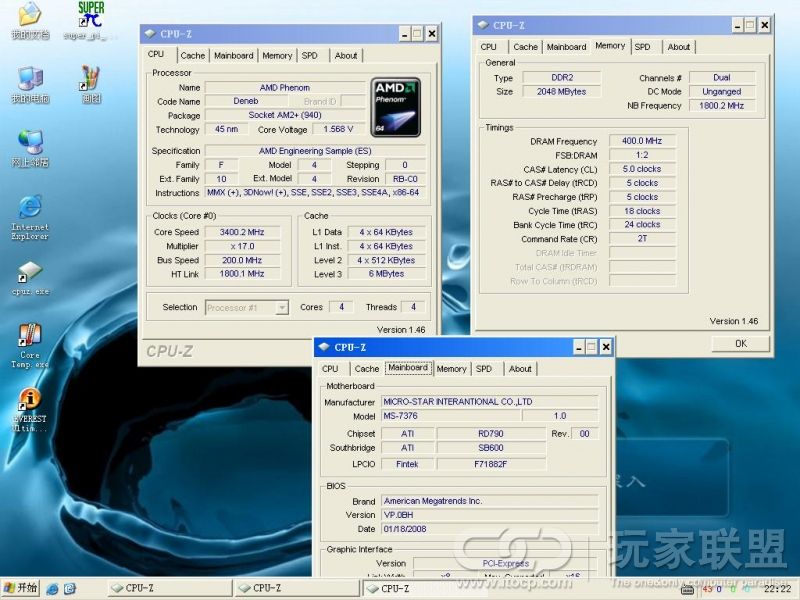Screen dimensions: 800x600
Task: Click the Level 3 cache value '6 MBytes'
Action: (386, 274)
